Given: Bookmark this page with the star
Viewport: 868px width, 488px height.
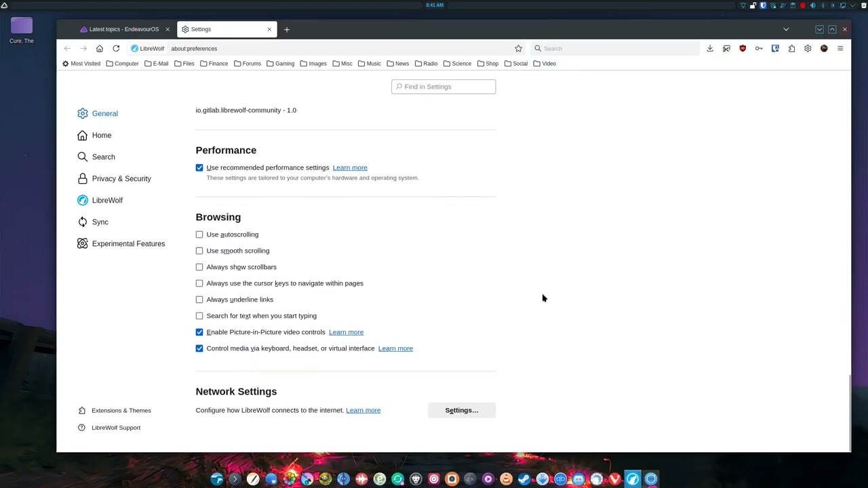Looking at the screenshot, I should coord(518,48).
